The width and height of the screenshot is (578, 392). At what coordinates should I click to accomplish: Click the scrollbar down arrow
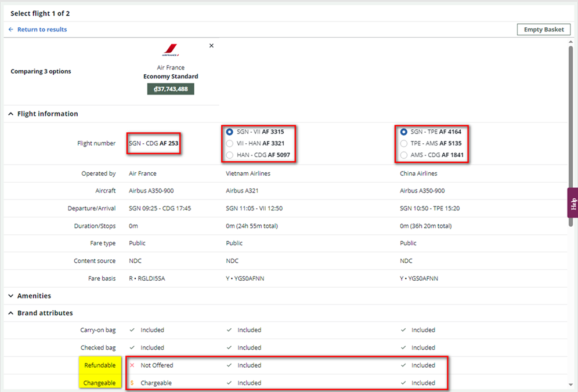point(570,385)
